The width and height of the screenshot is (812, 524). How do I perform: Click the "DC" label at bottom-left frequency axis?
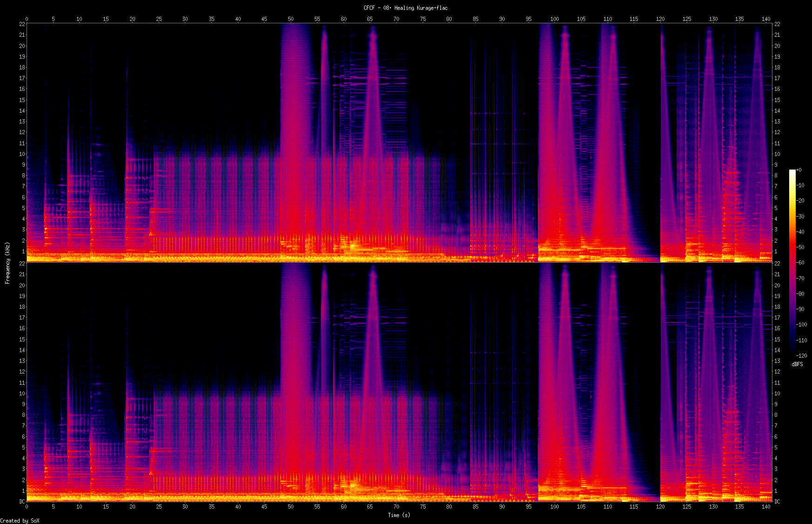coord(22,502)
